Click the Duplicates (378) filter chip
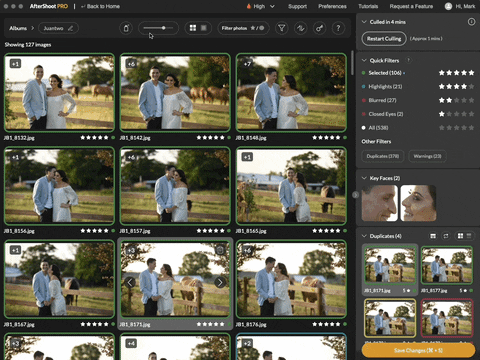This screenshot has height=360, width=480. [x=383, y=156]
